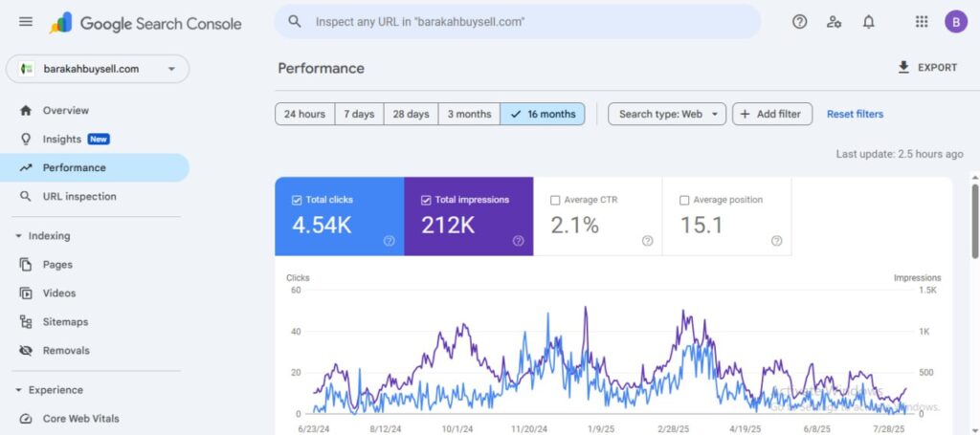980x435 pixels.
Task: Click the Add filter button
Action: 772,114
